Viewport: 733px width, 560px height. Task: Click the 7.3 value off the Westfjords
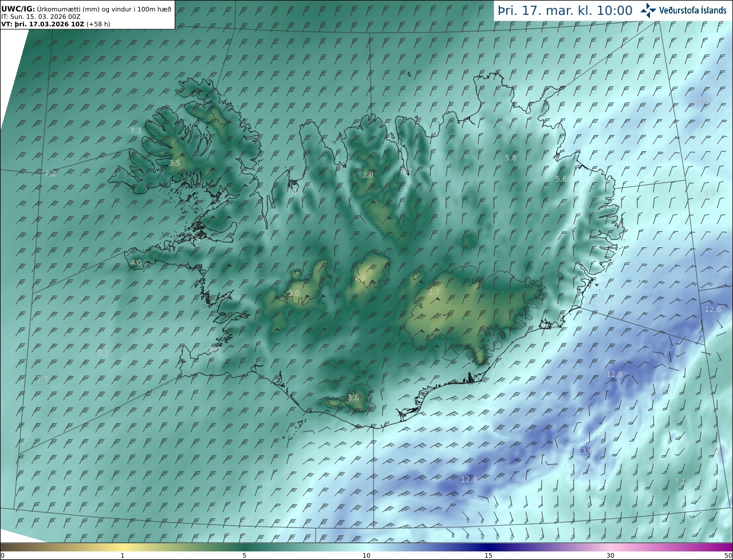135,131
